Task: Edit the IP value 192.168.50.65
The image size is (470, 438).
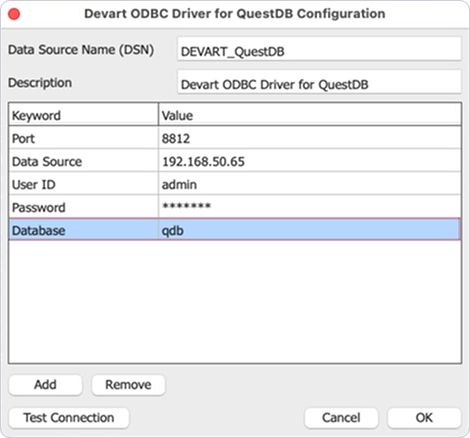Action: tap(310, 161)
